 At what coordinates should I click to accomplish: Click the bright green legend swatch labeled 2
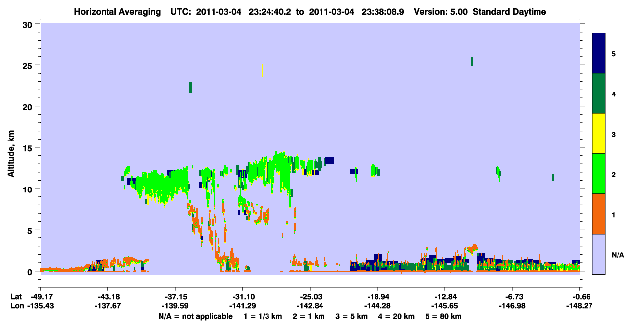pos(599,174)
